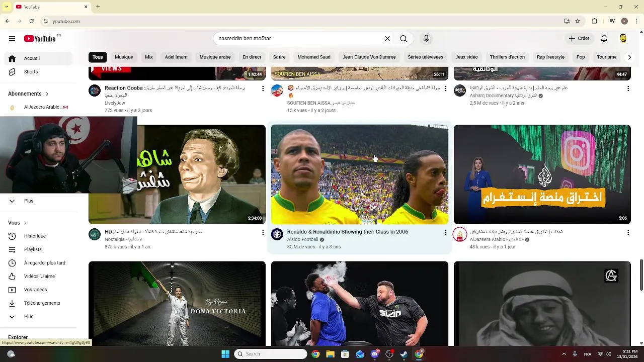
Task: Open options menu for Nostalgia HD video
Action: click(x=263, y=232)
